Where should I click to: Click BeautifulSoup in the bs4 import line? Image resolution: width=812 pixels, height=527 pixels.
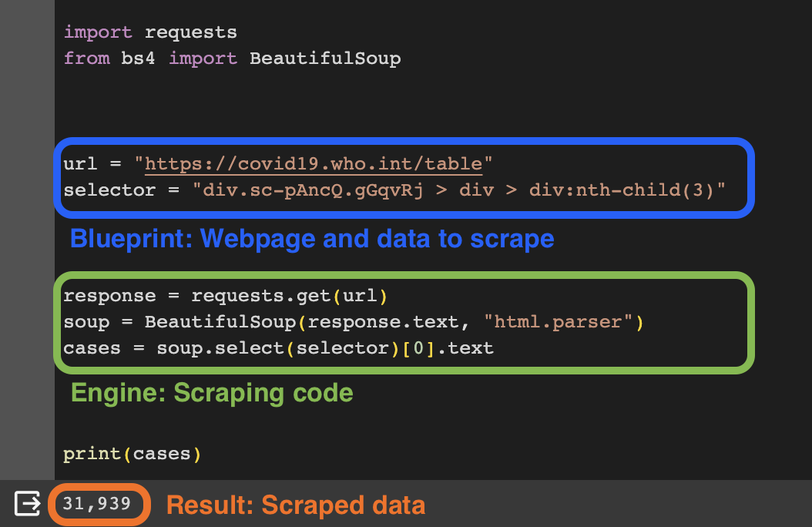point(324,59)
